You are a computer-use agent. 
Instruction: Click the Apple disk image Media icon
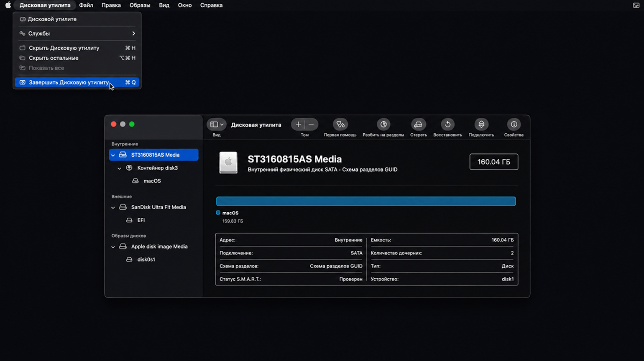click(123, 247)
